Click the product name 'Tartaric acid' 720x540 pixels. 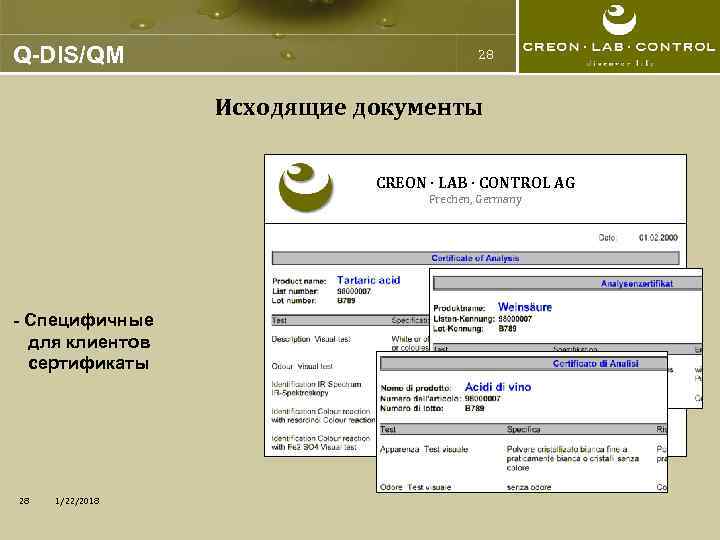point(368,280)
